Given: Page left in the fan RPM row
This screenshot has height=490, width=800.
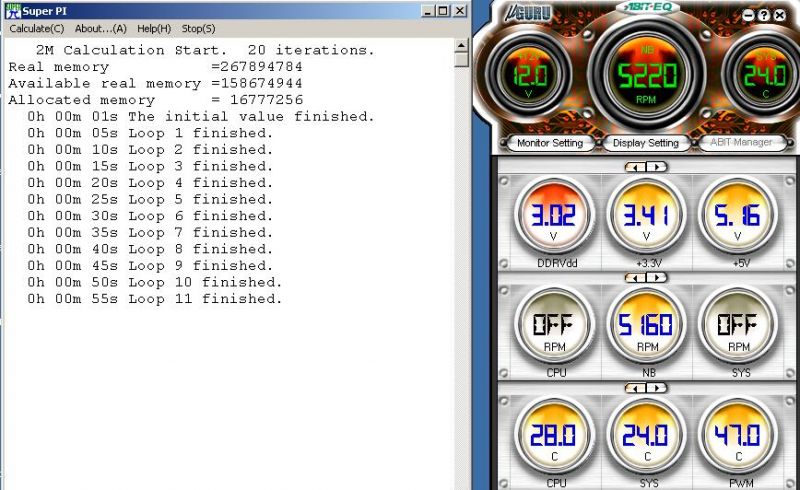Looking at the screenshot, I should click(635, 278).
